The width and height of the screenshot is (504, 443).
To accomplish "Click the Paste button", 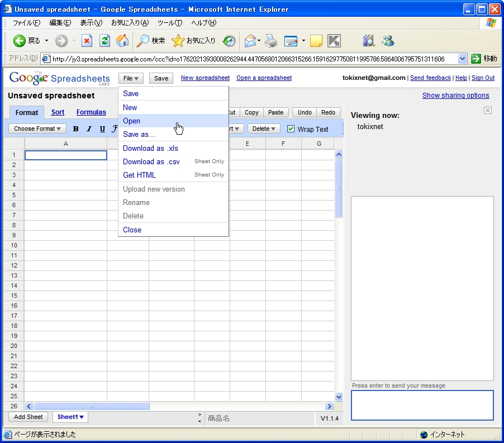I will coord(276,112).
